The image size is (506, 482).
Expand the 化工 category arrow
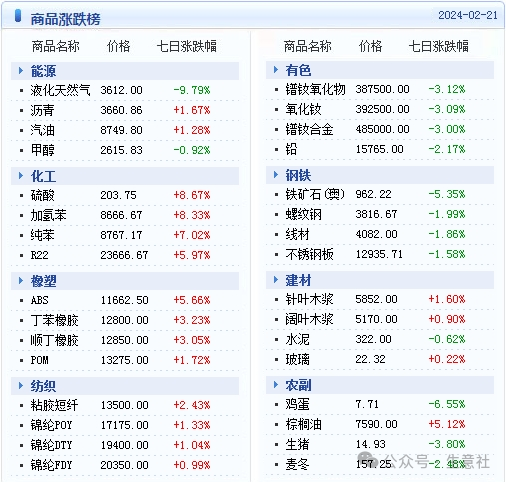[x=21, y=176]
